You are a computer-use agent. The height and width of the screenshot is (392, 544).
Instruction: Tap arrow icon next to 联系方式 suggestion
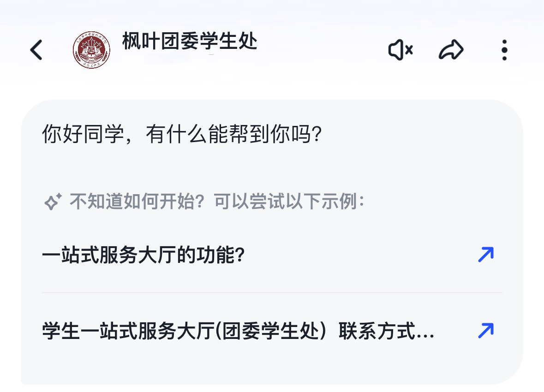point(485,331)
